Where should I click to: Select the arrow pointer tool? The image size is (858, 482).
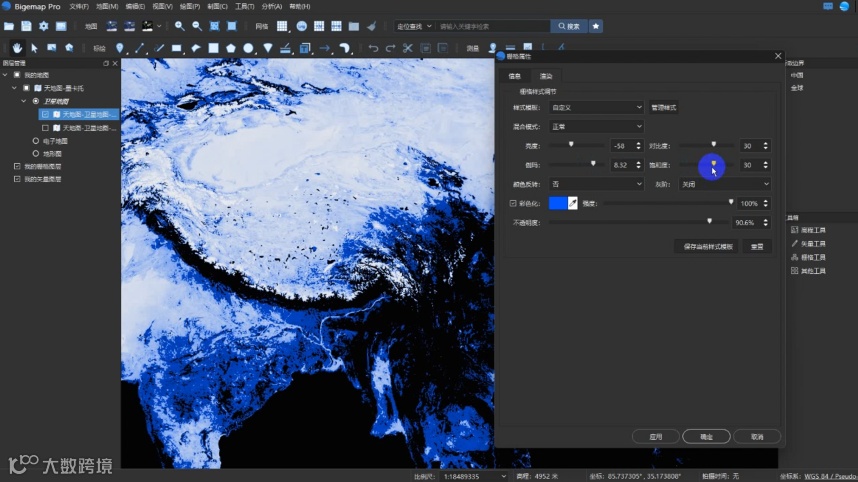34,47
